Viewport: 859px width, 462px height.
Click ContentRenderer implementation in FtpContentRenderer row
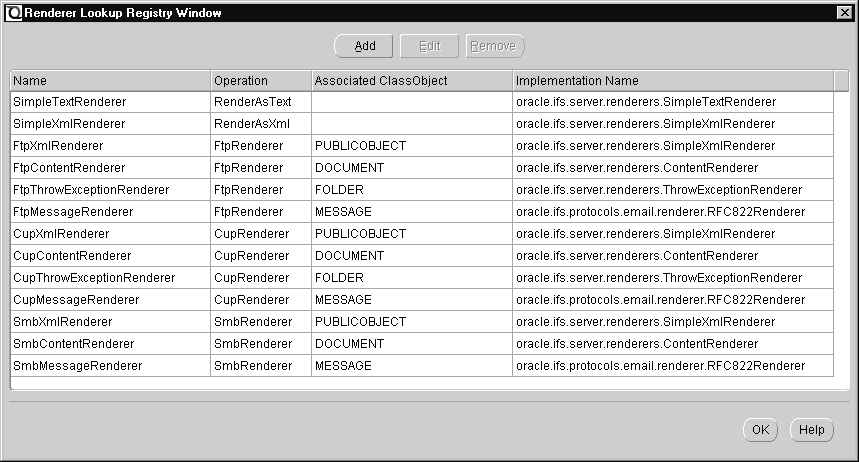(x=673, y=168)
